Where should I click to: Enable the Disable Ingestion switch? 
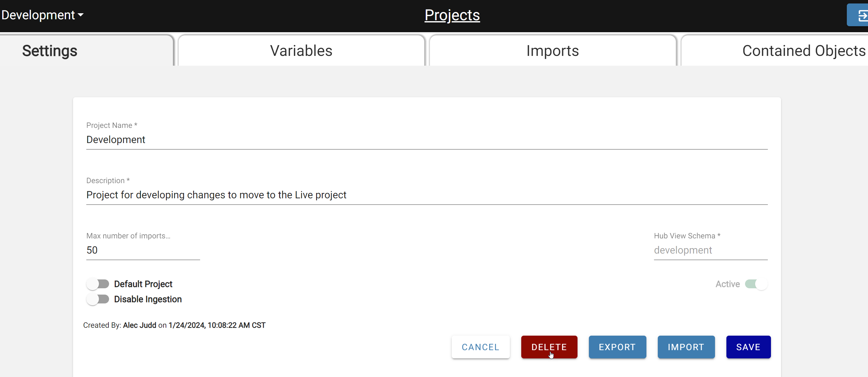pos(98,299)
